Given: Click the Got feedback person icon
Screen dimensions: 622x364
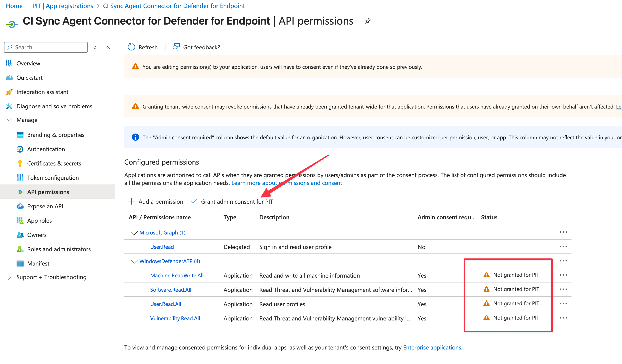Looking at the screenshot, I should pos(176,47).
